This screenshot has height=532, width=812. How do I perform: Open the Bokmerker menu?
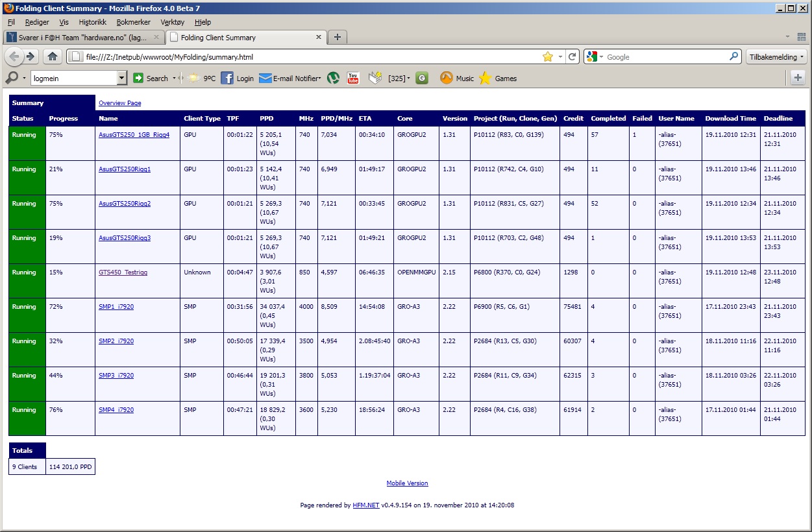134,22
